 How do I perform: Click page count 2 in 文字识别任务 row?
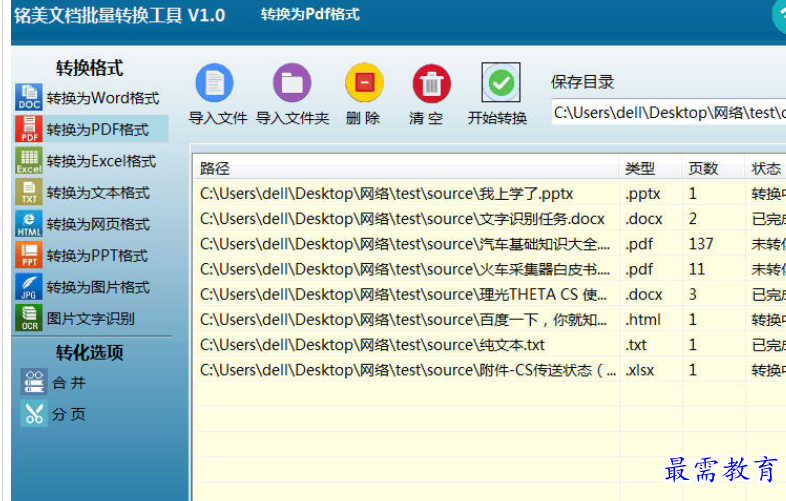point(693,219)
